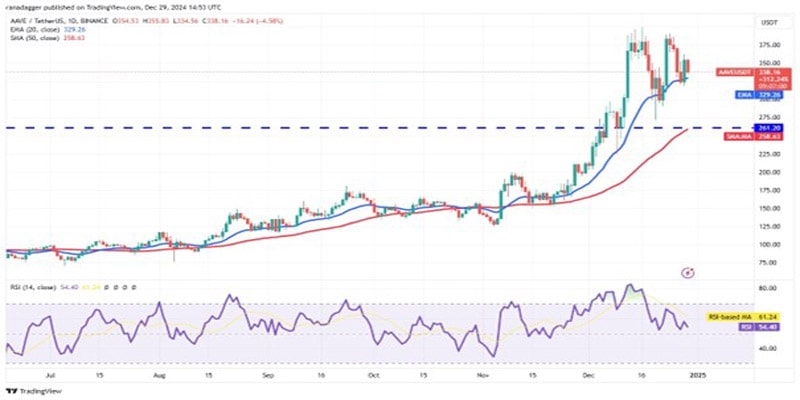The width and height of the screenshot is (800, 400).
Task: Click the 125.00 price axis value
Action: pos(769,226)
